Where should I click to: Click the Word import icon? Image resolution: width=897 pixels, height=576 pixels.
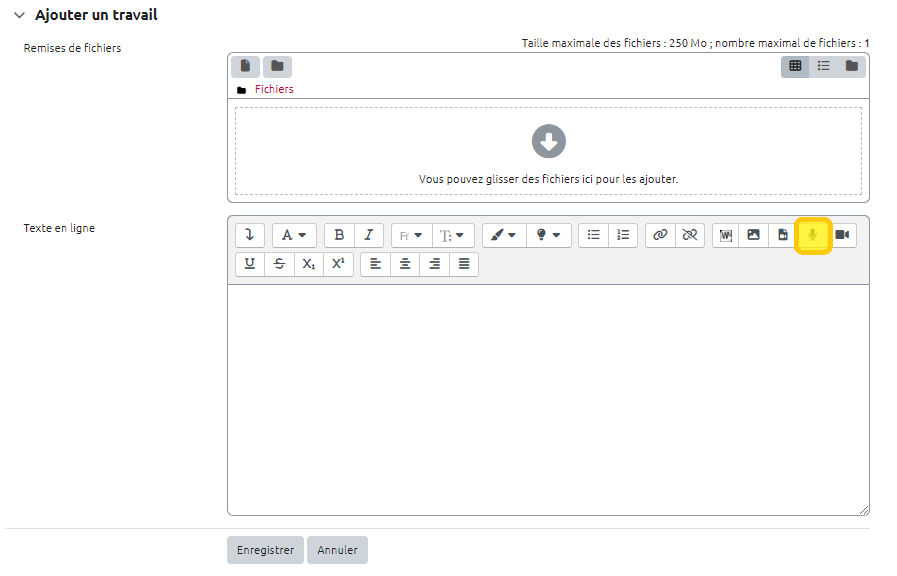tap(726, 235)
